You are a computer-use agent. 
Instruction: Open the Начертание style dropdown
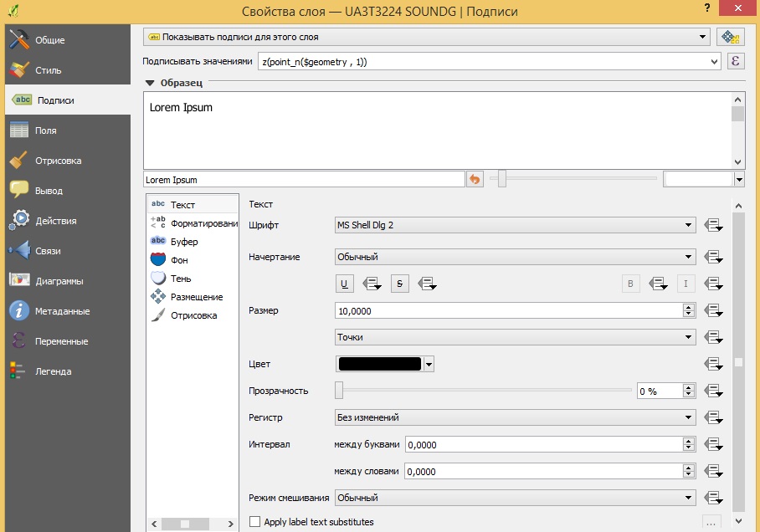click(515, 257)
